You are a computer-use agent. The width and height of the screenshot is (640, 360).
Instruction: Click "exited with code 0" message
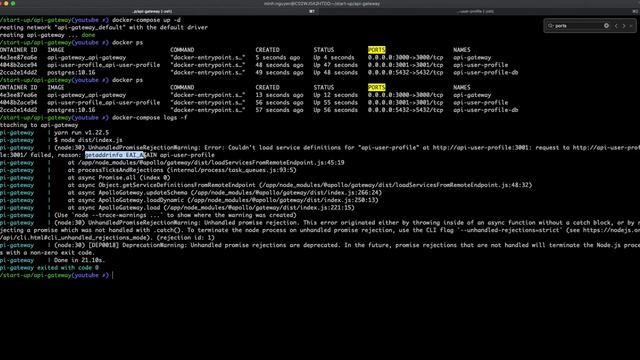click(68, 268)
